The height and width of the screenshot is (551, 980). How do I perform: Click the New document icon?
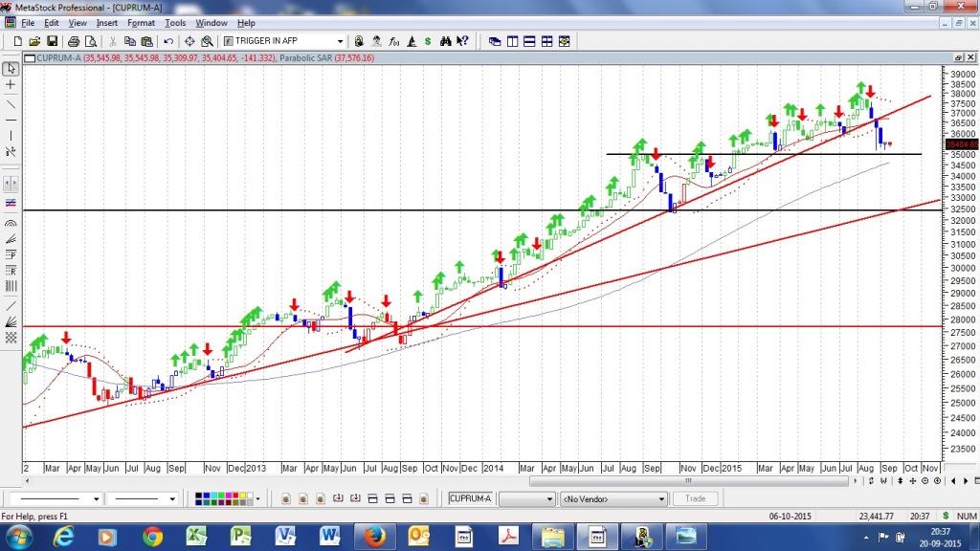(17, 41)
